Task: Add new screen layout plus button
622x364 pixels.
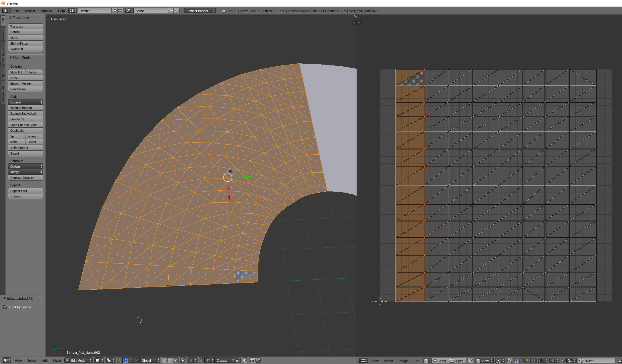Action: click(x=115, y=11)
